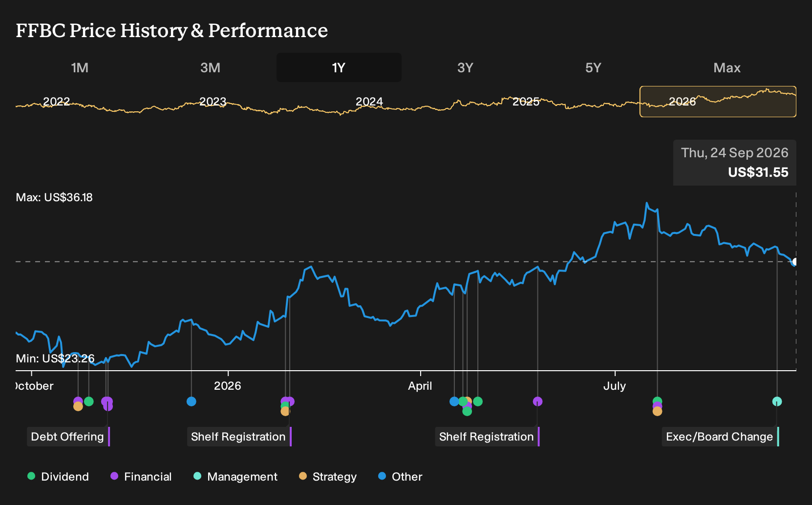Open the Shelf Registration label near 2026
Screen dimensions: 812x505
click(239, 437)
